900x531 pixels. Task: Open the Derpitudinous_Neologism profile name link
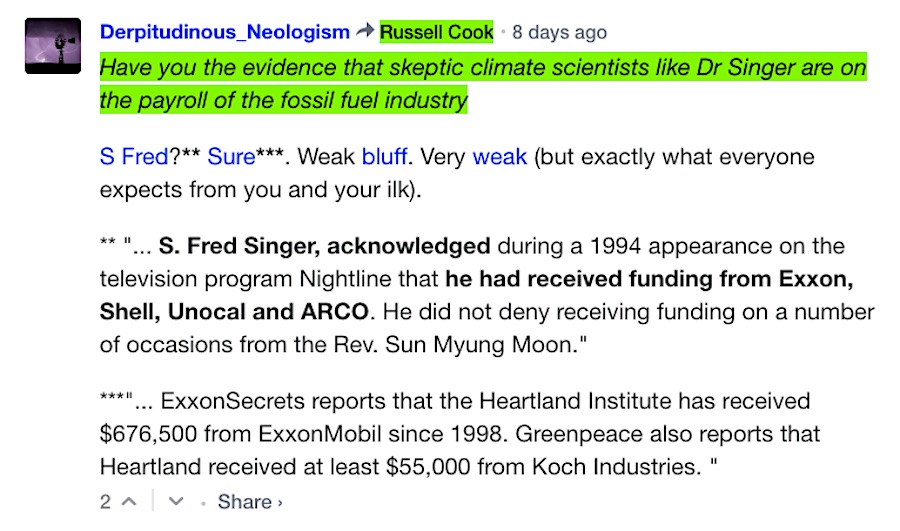coord(224,32)
